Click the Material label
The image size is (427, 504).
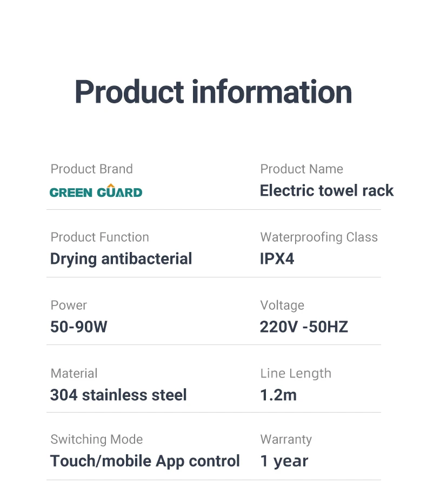coord(74,373)
